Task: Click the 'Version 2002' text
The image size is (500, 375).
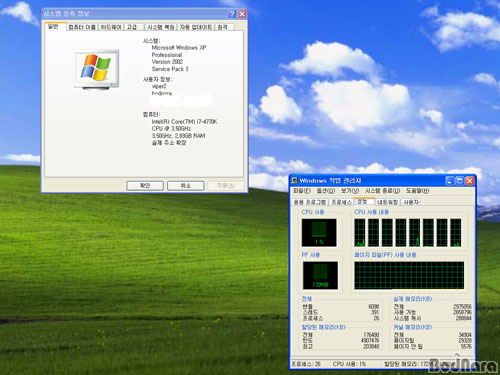Action: 167,62
